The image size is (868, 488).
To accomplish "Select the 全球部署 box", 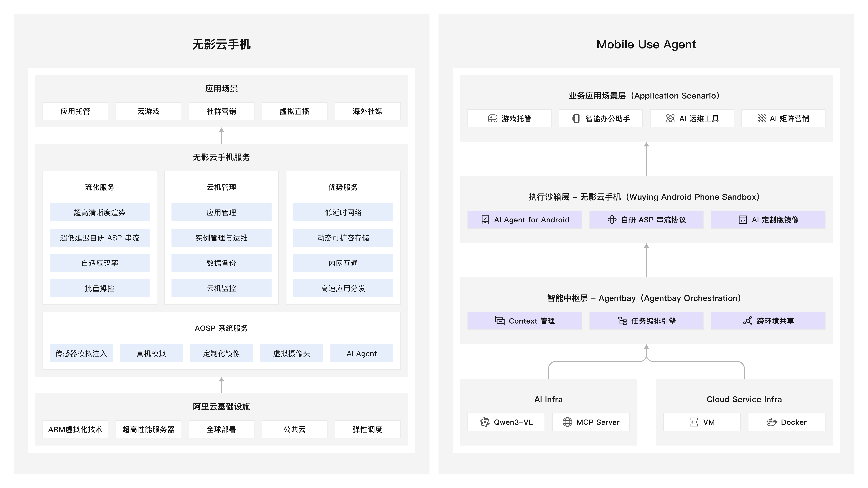I will coord(221,429).
